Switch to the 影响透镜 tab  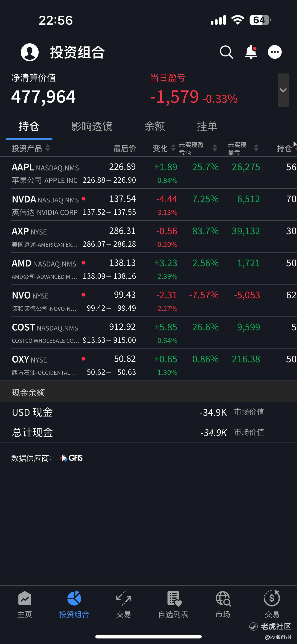[92, 126]
